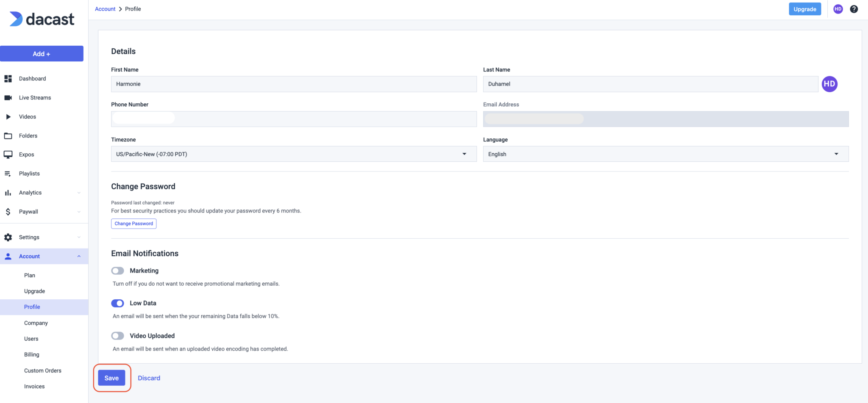Open the Timezone dropdown
The height and width of the screenshot is (403, 868).
pos(294,154)
